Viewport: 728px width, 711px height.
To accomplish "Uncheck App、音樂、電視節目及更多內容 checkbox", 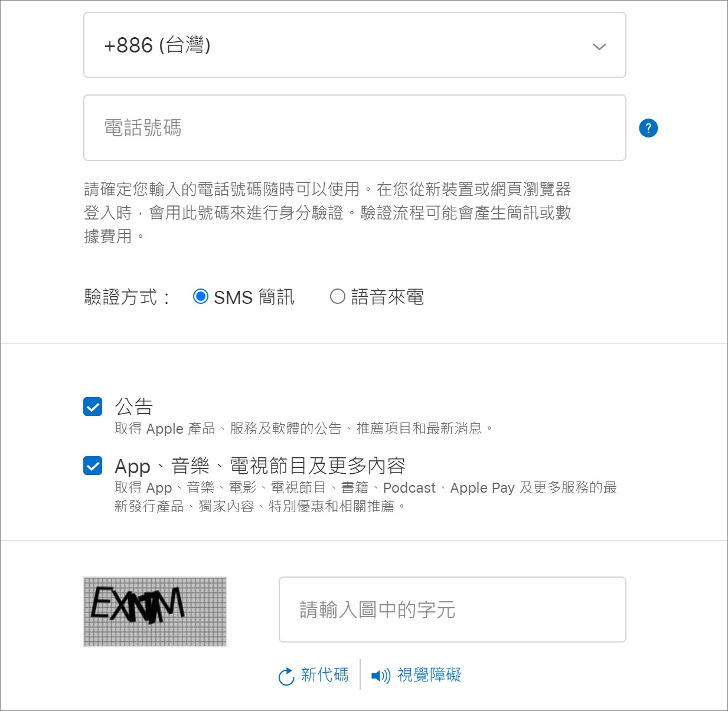I will 93,466.
